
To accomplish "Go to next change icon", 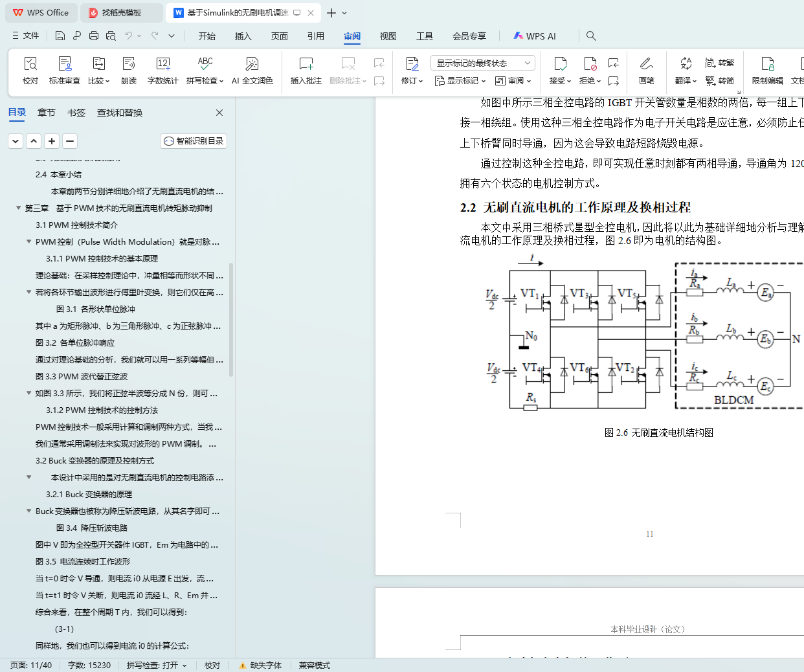I will tap(614, 81).
